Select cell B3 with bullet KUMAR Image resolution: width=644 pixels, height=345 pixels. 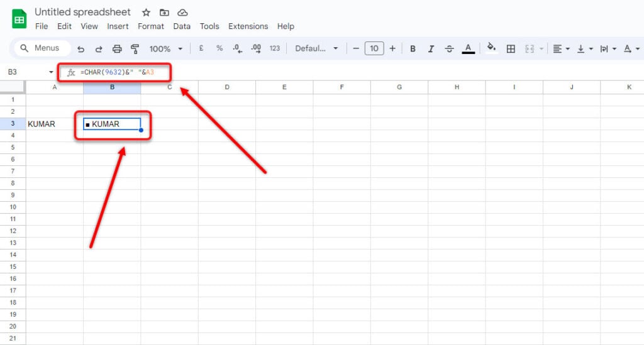click(112, 124)
